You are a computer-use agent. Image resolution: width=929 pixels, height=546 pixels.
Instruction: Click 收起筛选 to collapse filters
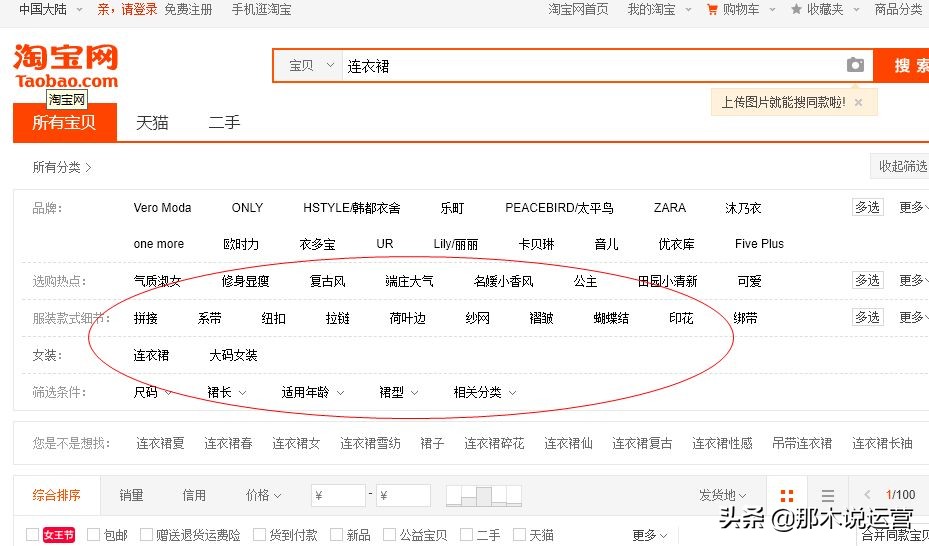click(x=901, y=166)
